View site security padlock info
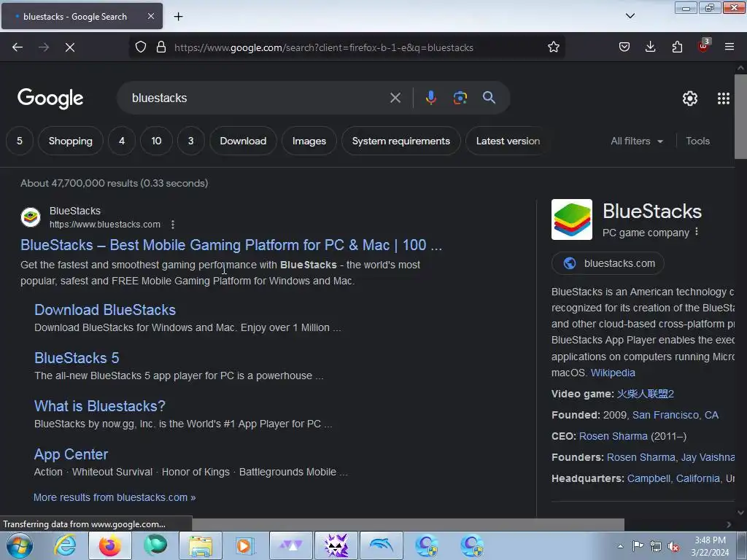The height and width of the screenshot is (560, 747). 161,47
